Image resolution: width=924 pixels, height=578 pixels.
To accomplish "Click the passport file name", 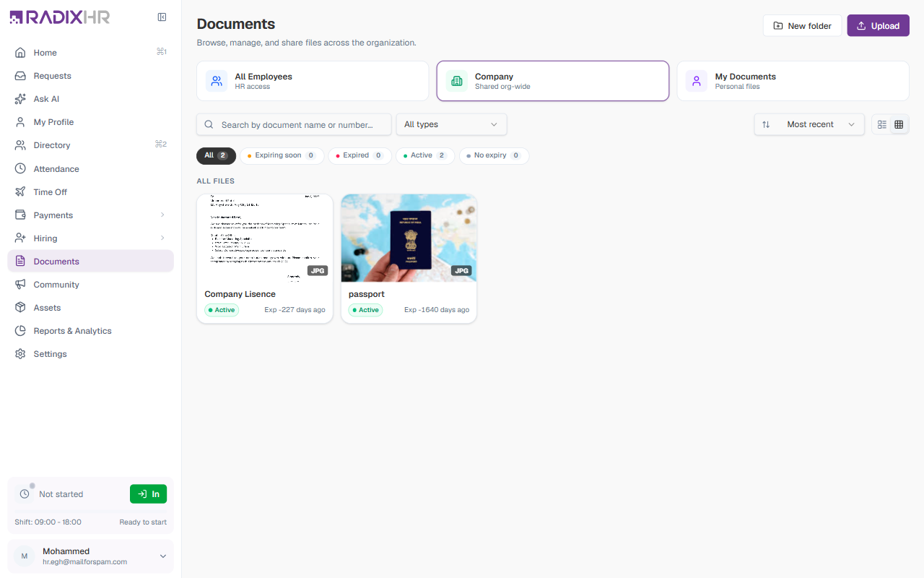I will coord(367,294).
